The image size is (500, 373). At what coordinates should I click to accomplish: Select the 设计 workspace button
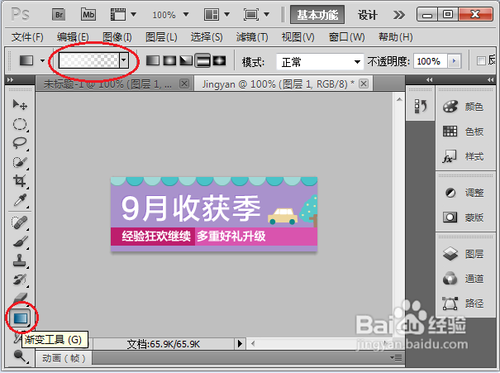tap(367, 15)
